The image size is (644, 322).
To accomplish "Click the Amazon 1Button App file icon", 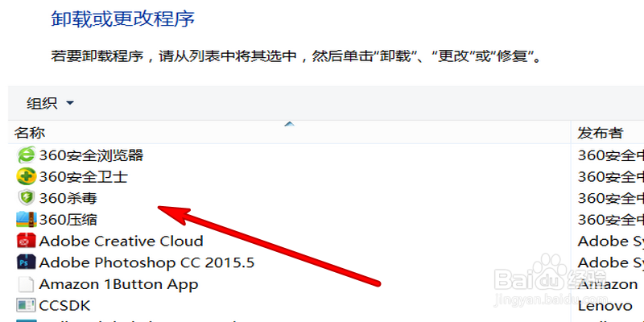I will pyautogui.click(x=27, y=284).
